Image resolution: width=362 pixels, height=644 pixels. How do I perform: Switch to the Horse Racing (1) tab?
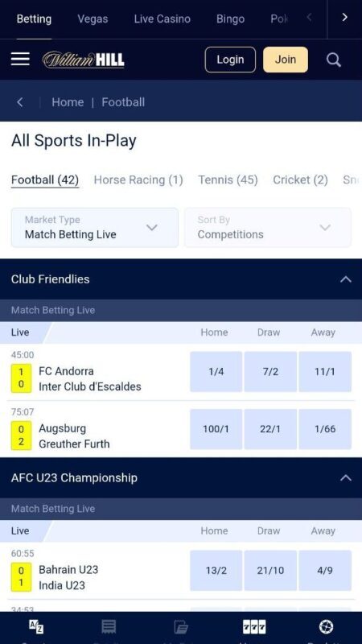[138, 180]
